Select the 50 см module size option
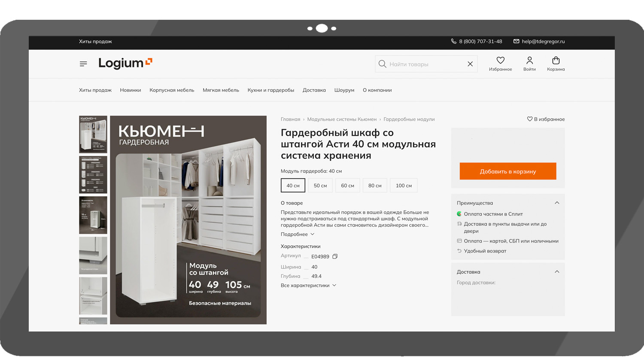Image resolution: width=644 pixels, height=362 pixels. tap(320, 186)
